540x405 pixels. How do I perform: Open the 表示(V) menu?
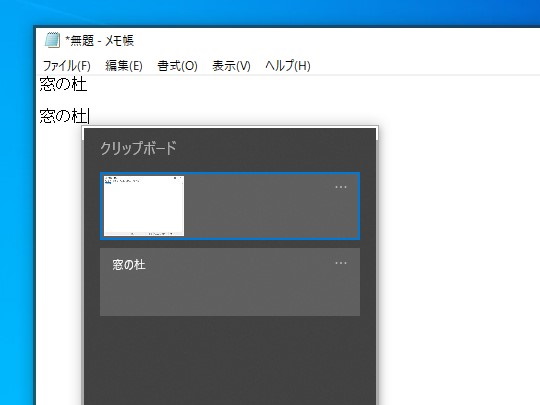[231, 65]
